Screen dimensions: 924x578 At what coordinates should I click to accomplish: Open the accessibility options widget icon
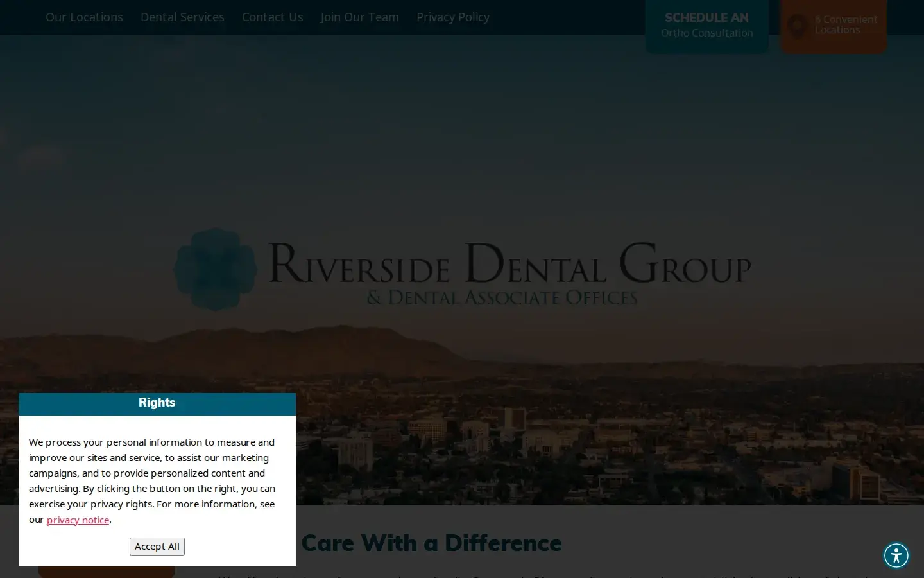[896, 556]
